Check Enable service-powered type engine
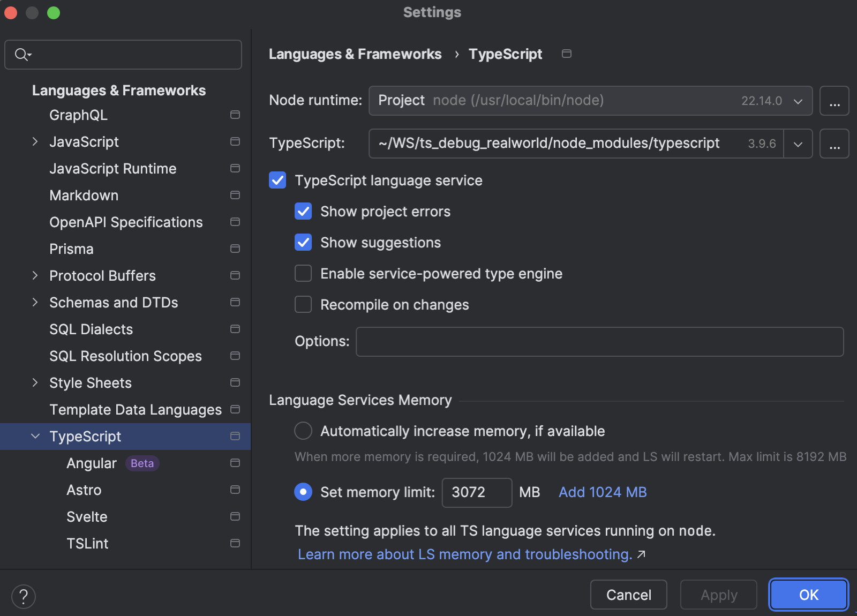 coord(303,273)
